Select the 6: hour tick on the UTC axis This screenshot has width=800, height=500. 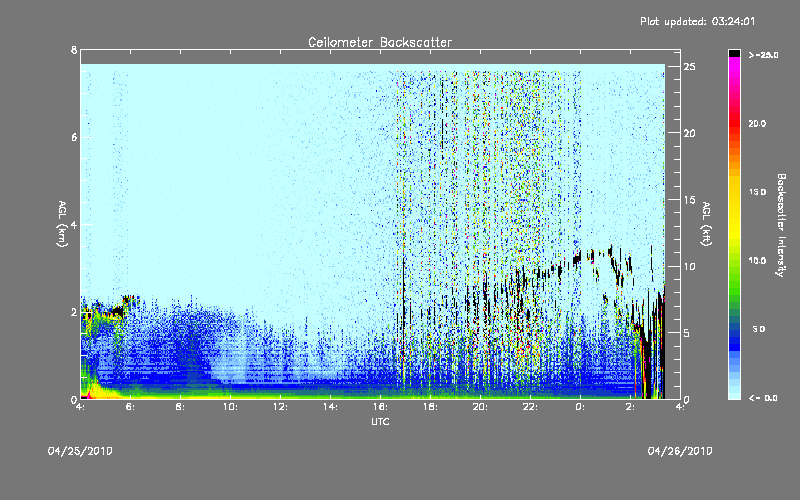coord(131,407)
